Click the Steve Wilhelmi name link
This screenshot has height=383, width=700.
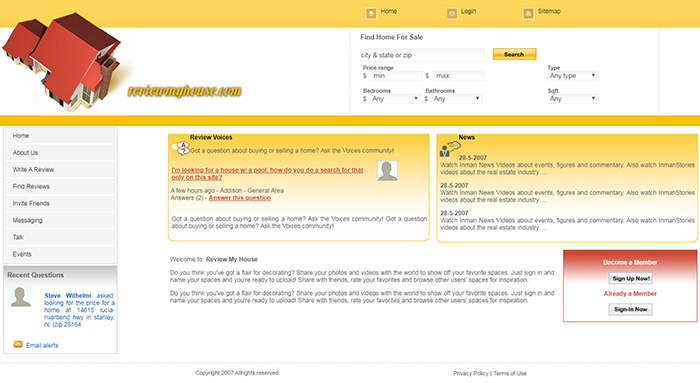pyautogui.click(x=68, y=296)
